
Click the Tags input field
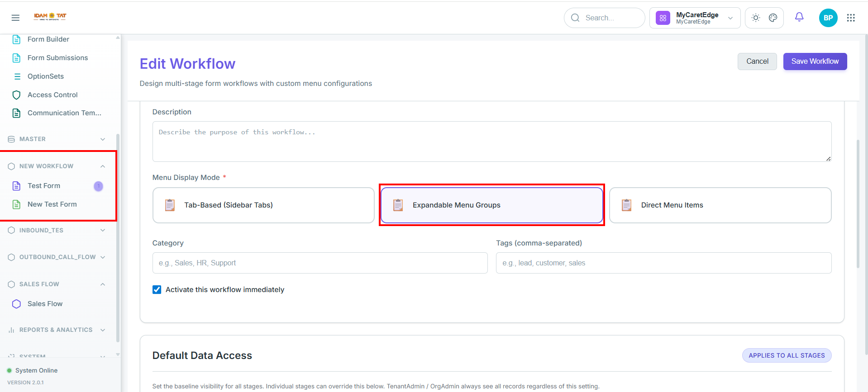(x=663, y=263)
